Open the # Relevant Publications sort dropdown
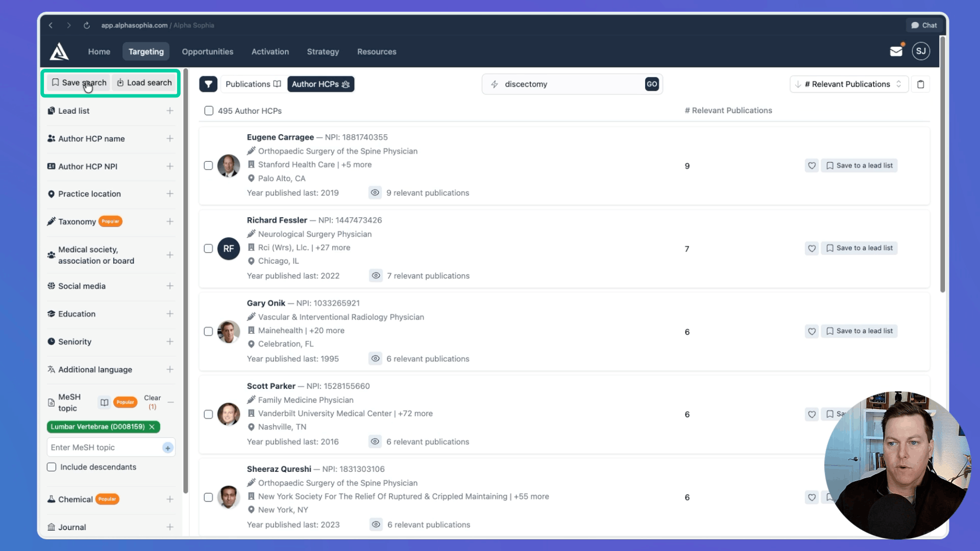Image resolution: width=980 pixels, height=551 pixels. (x=848, y=84)
